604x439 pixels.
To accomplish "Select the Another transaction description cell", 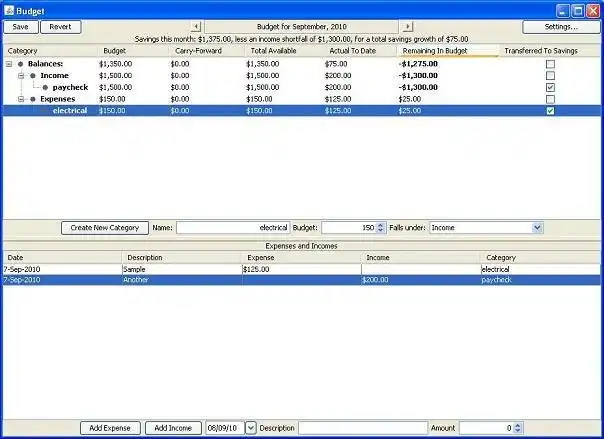I will click(182, 280).
